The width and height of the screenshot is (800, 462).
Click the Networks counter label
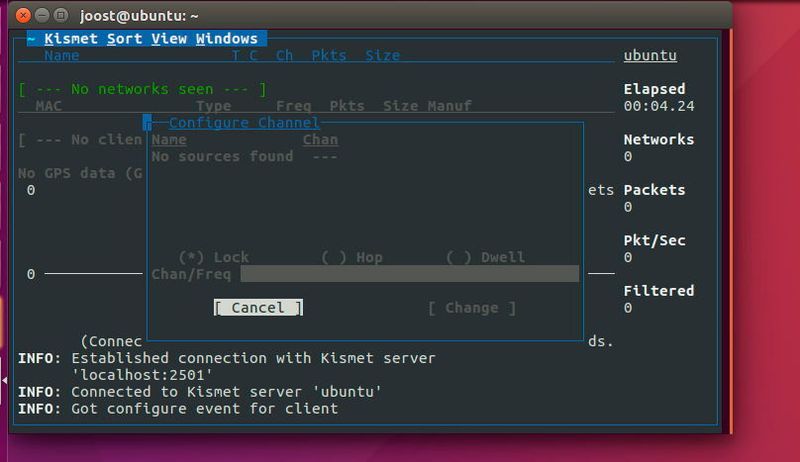(659, 139)
